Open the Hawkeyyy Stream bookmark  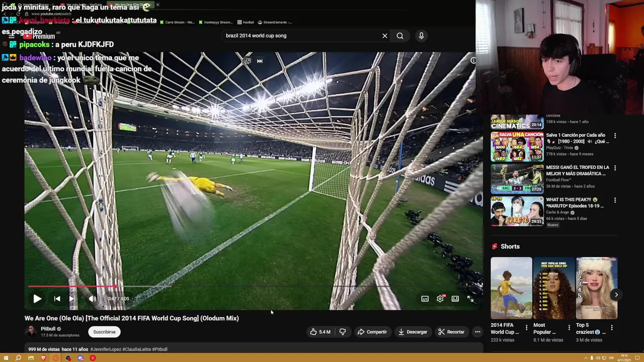[x=215, y=22]
